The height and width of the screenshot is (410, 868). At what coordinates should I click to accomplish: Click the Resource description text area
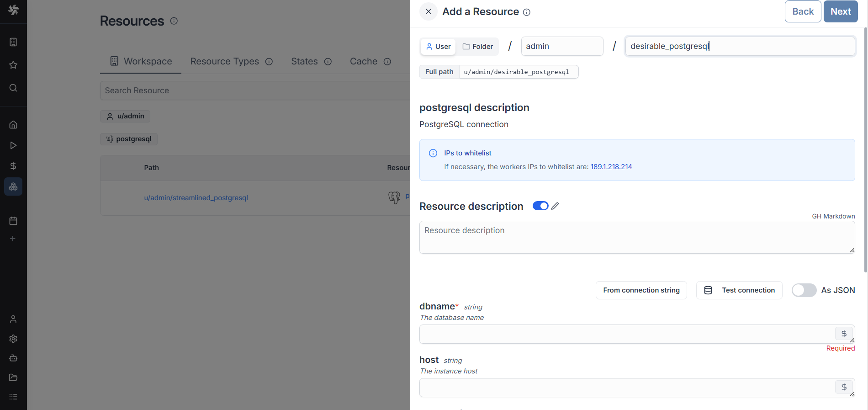tap(636, 237)
